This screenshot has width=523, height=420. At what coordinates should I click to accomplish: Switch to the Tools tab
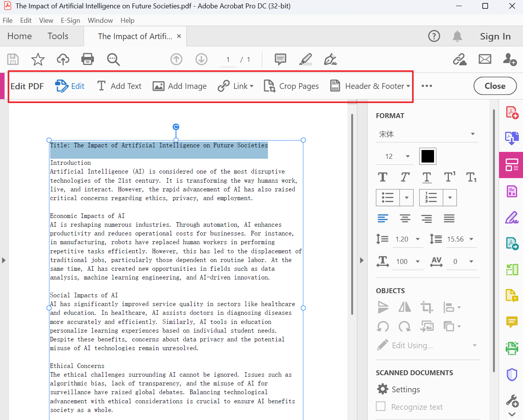(58, 36)
